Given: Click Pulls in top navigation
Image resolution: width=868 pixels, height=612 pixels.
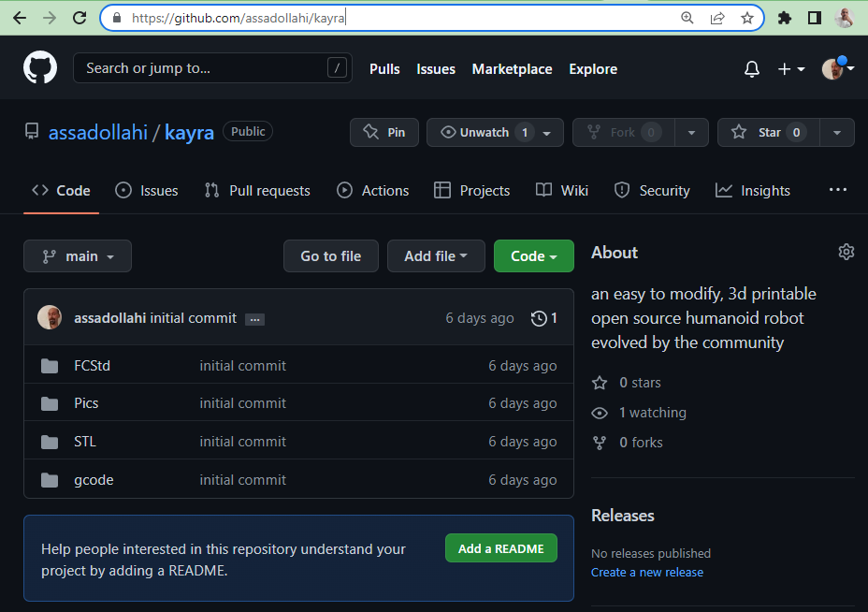Looking at the screenshot, I should click(384, 69).
